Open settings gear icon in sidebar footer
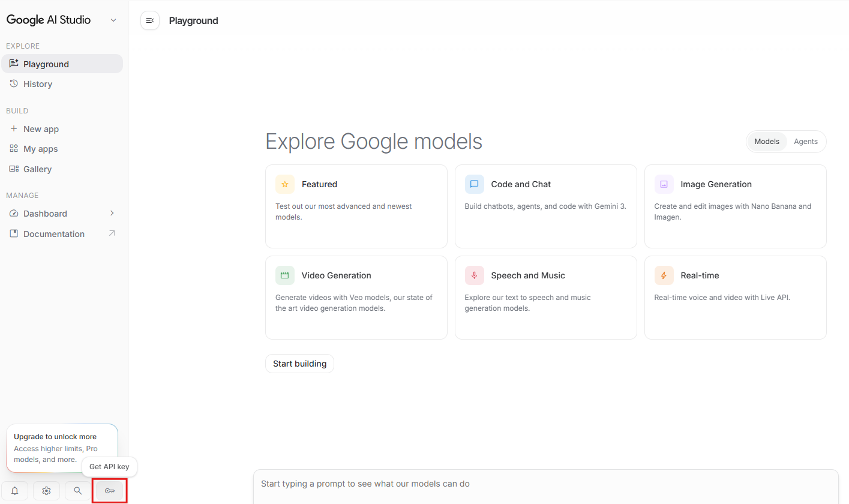 tap(46, 491)
